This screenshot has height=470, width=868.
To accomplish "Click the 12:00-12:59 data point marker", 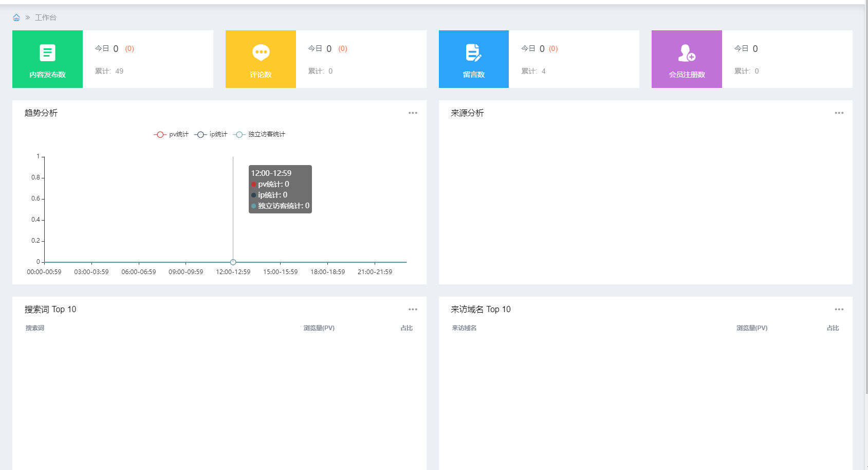I will click(x=233, y=262).
